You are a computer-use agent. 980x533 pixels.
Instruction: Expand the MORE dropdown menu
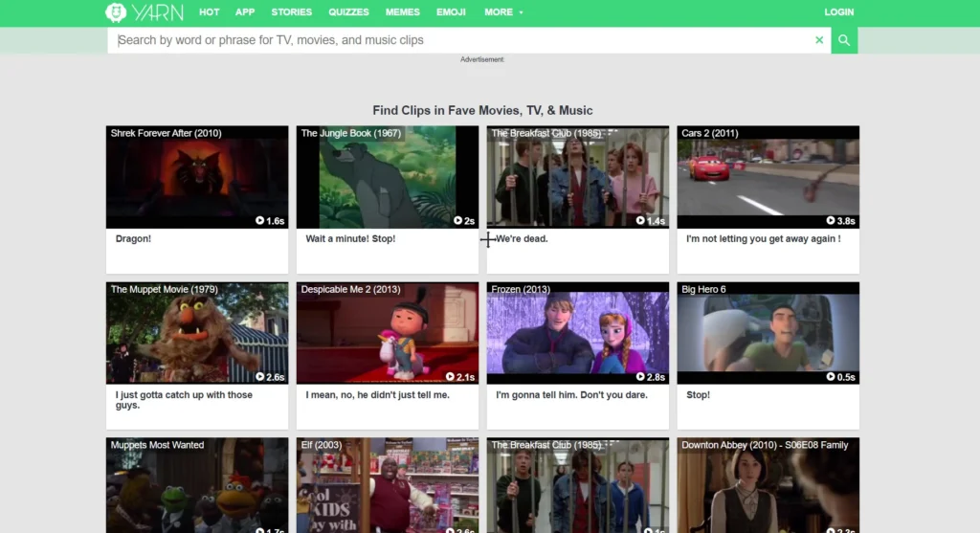click(x=503, y=11)
